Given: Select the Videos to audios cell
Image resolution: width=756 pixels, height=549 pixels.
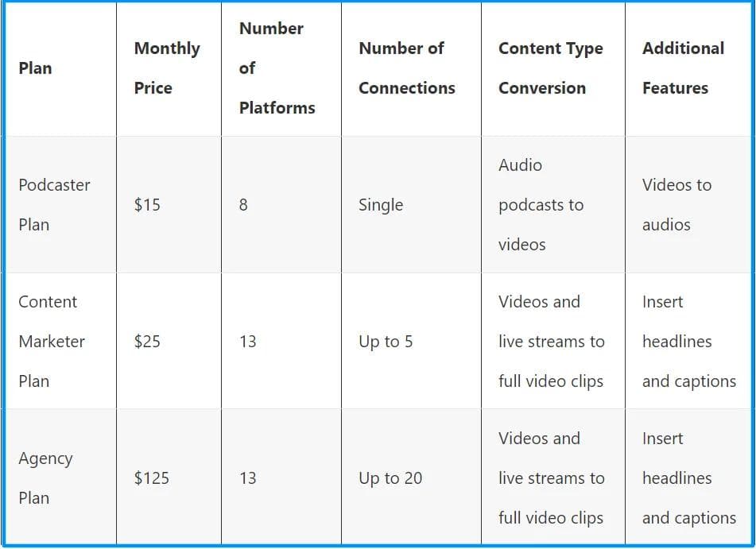Looking at the screenshot, I should 677,204.
